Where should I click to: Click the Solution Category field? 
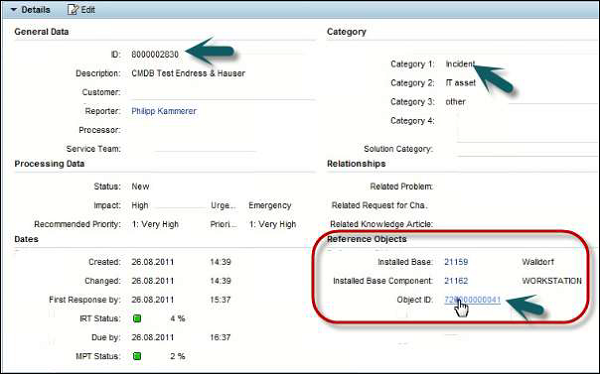527,149
